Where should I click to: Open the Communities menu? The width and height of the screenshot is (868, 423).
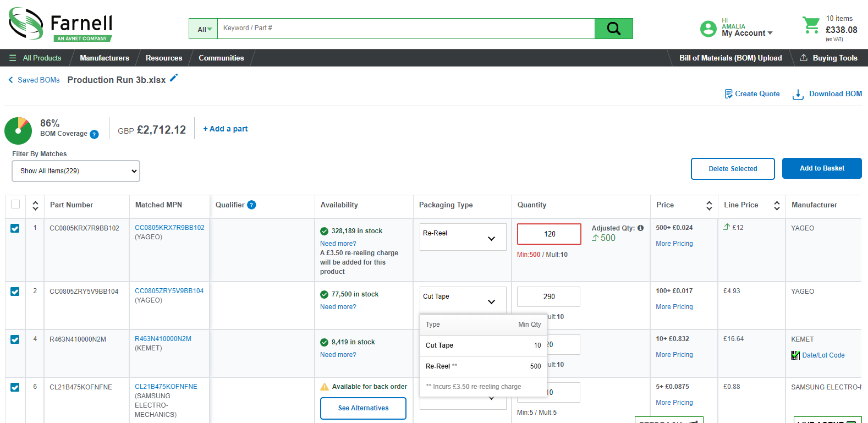(221, 58)
